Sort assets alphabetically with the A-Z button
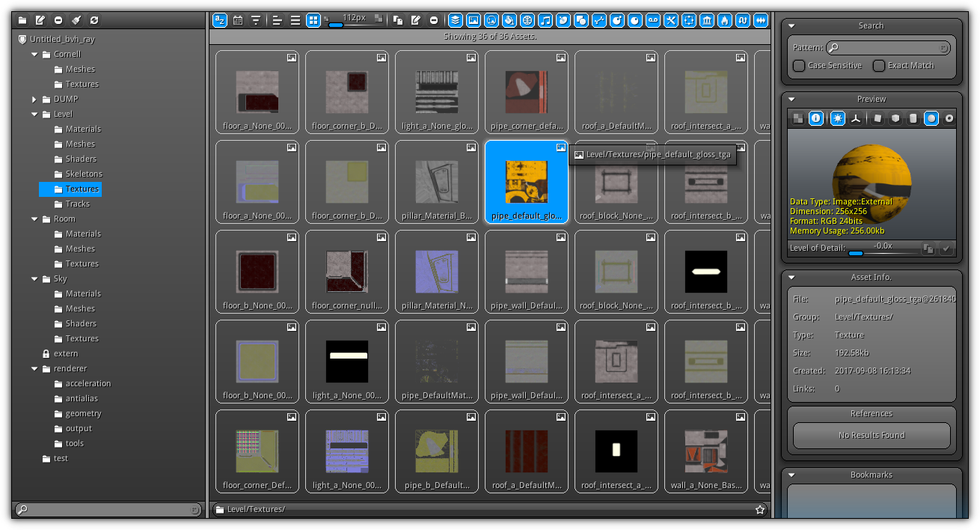The width and height of the screenshot is (980, 530). 220,20
